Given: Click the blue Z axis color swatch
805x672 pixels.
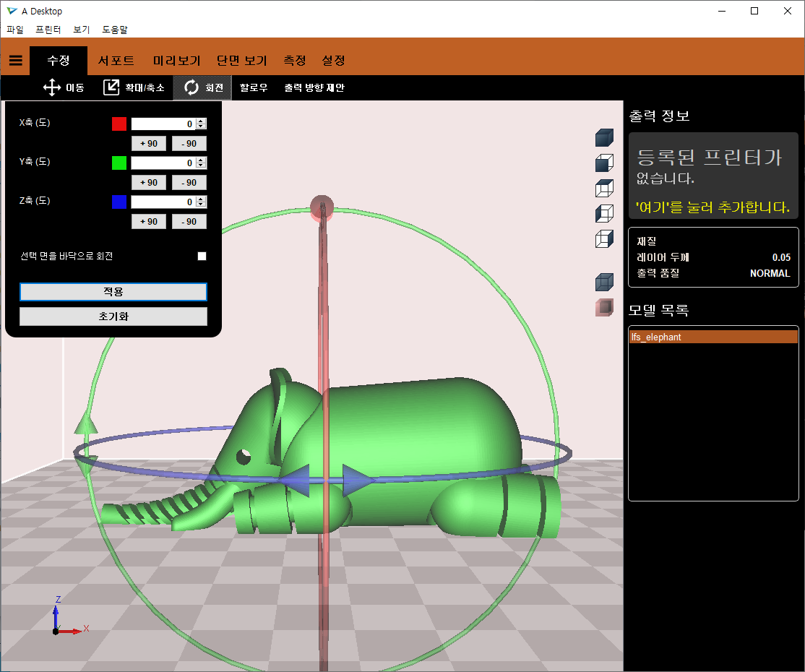Looking at the screenshot, I should point(119,202).
